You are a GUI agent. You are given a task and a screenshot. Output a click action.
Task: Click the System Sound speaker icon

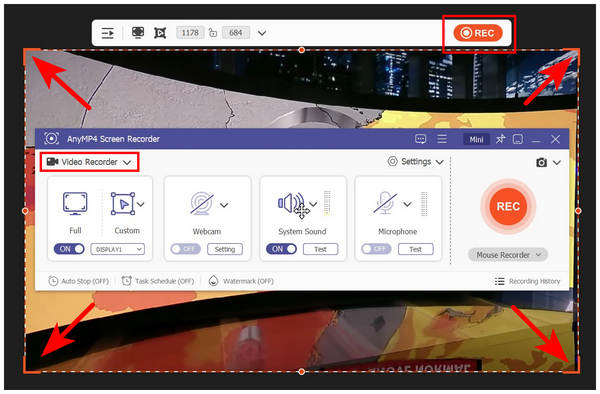[291, 203]
